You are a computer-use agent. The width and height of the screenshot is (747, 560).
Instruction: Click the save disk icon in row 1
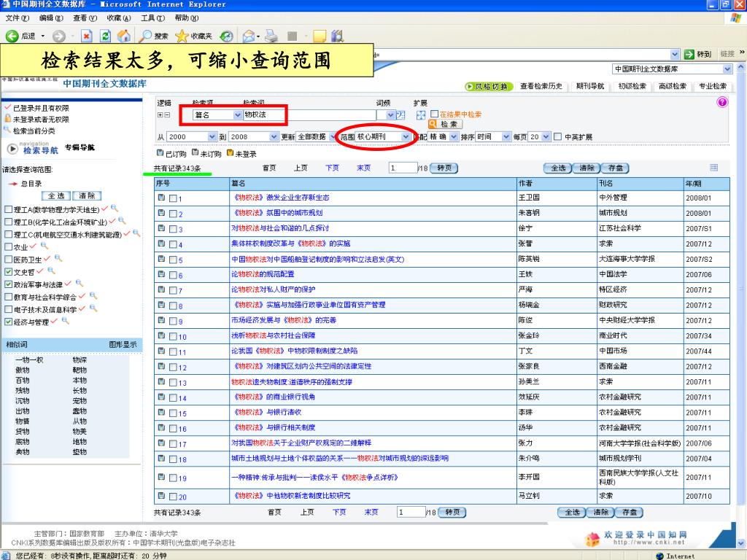pos(161,197)
